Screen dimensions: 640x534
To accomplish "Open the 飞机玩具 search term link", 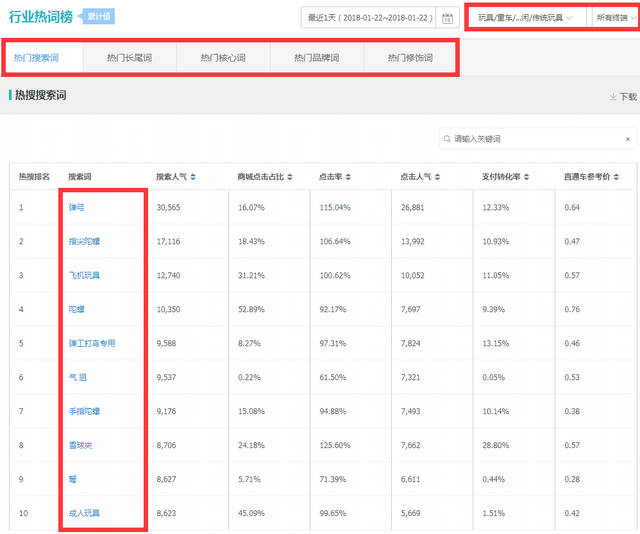I will point(84,275).
